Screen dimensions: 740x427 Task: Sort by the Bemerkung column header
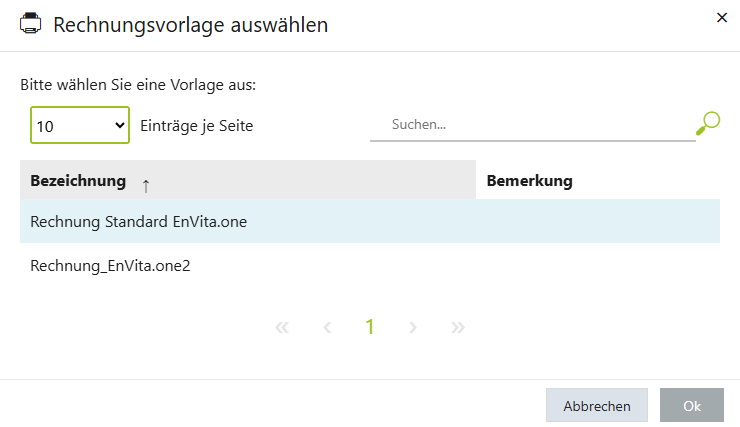coord(529,181)
